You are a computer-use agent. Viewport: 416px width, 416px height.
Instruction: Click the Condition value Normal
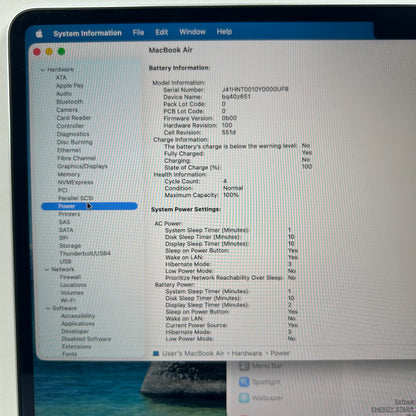tap(233, 188)
